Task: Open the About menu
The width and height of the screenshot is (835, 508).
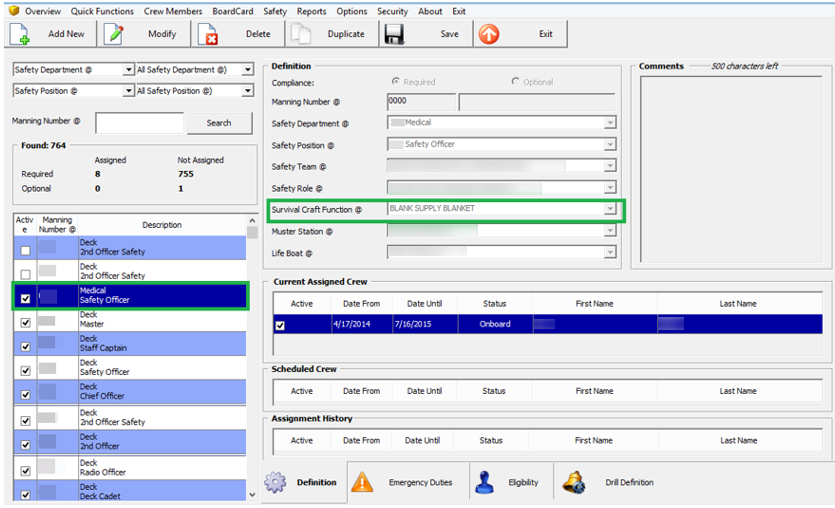Action: 430,11
